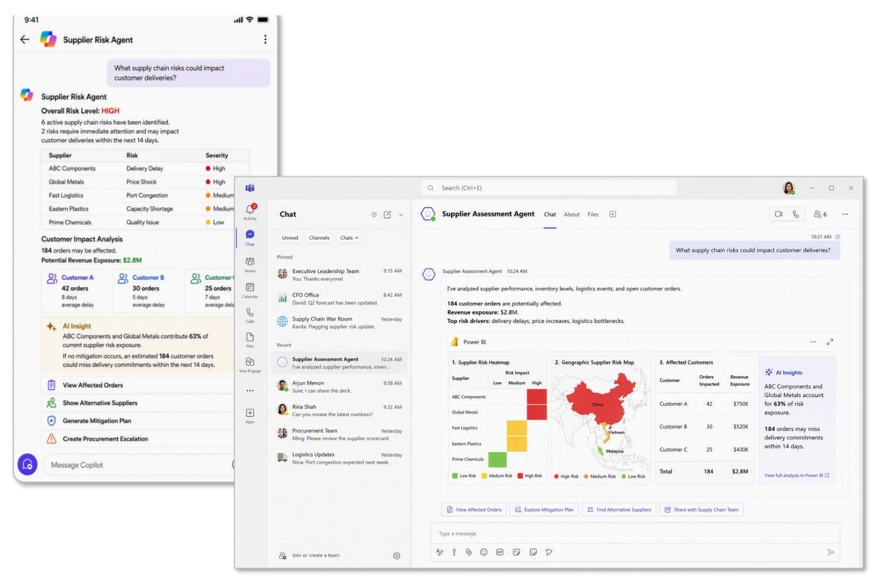The height and width of the screenshot is (588, 882).
Task: Expand the Chats filter dropdown
Action: click(x=349, y=238)
